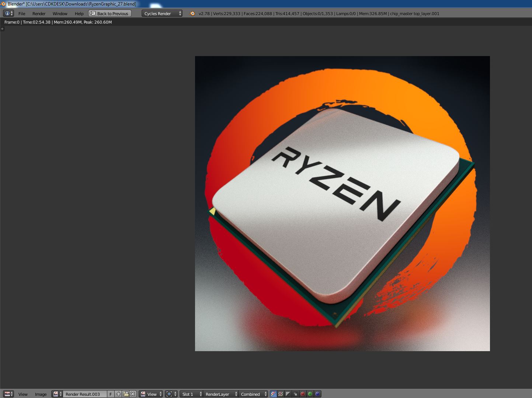This screenshot has width=532, height=398.
Task: Show only the Red channel
Action: point(303,394)
